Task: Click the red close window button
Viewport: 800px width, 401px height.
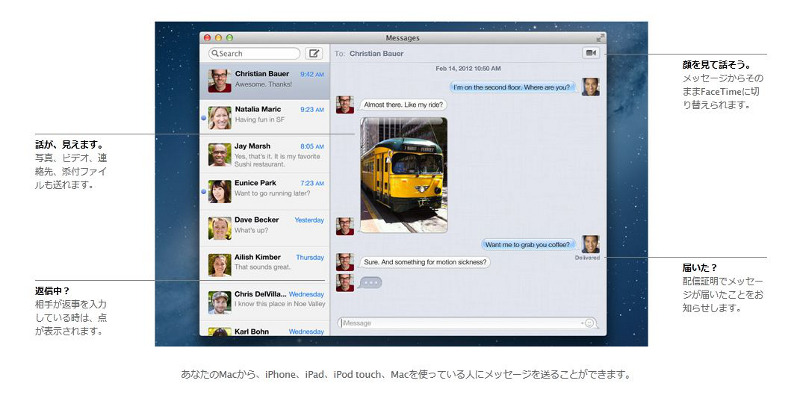Action: coord(208,38)
